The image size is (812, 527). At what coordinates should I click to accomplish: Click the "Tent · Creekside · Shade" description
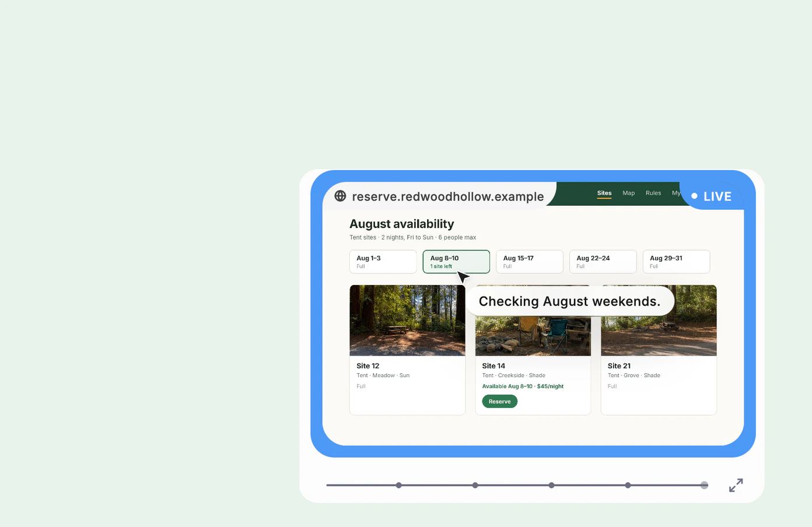514,375
